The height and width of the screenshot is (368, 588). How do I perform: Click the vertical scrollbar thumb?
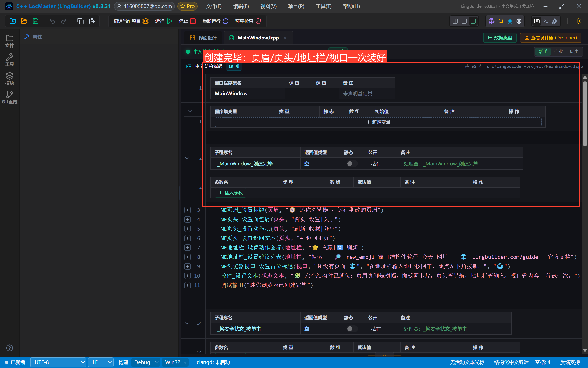(x=585, y=114)
